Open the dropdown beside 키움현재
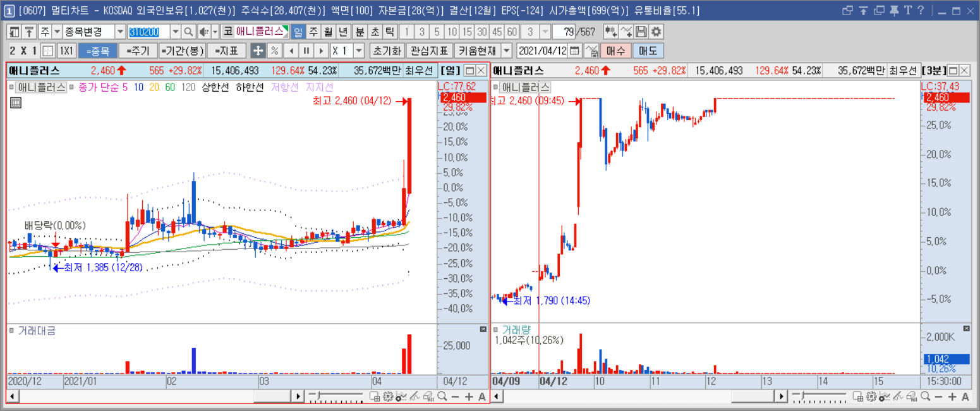Viewport: 980px width, 411px height. (x=507, y=51)
